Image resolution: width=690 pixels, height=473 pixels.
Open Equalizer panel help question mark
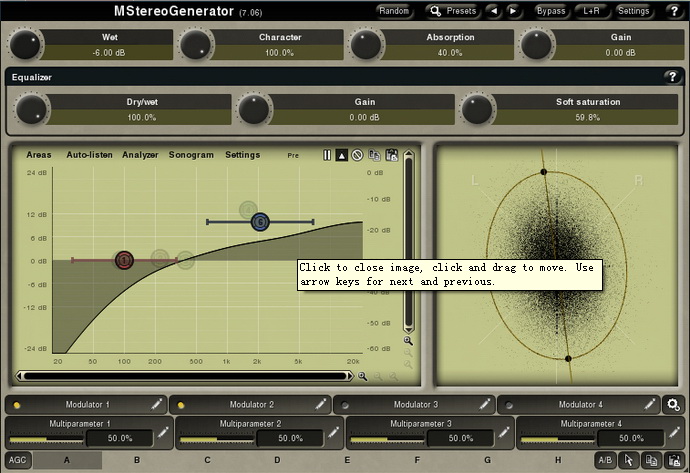pyautogui.click(x=672, y=77)
